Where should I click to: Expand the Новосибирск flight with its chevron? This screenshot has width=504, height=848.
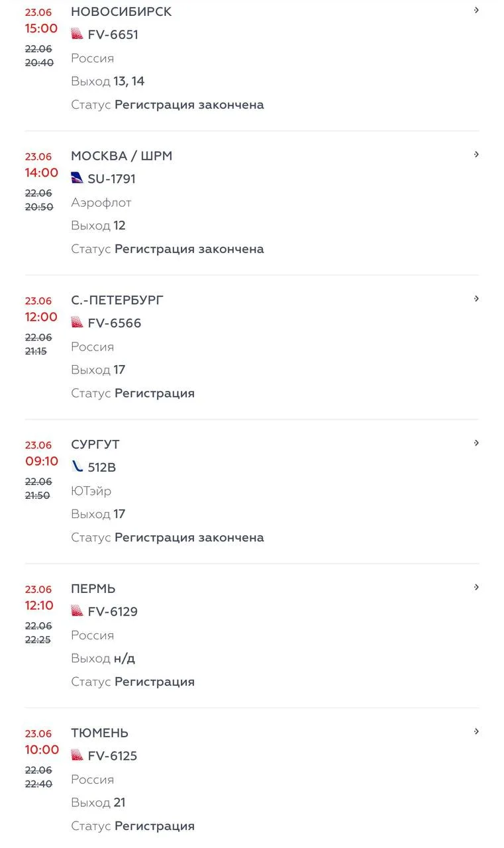click(476, 11)
